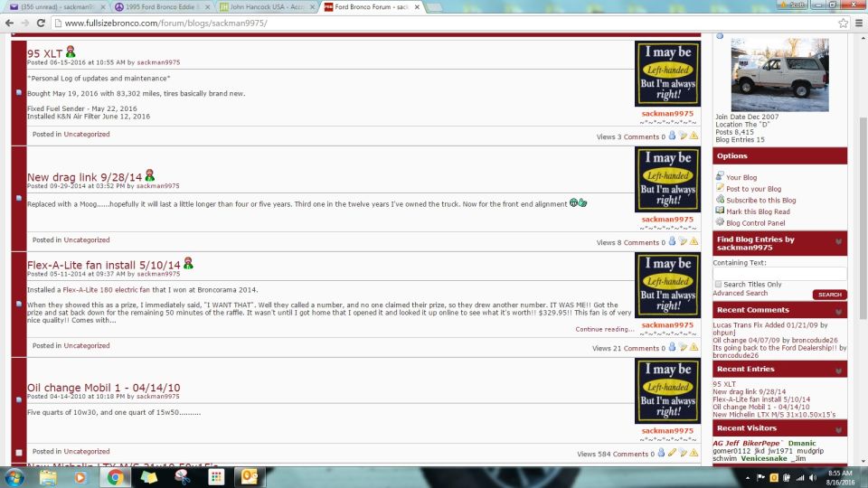Enable Search Titles Only checkbox
Viewport: 868px width, 488px height.
(x=718, y=284)
